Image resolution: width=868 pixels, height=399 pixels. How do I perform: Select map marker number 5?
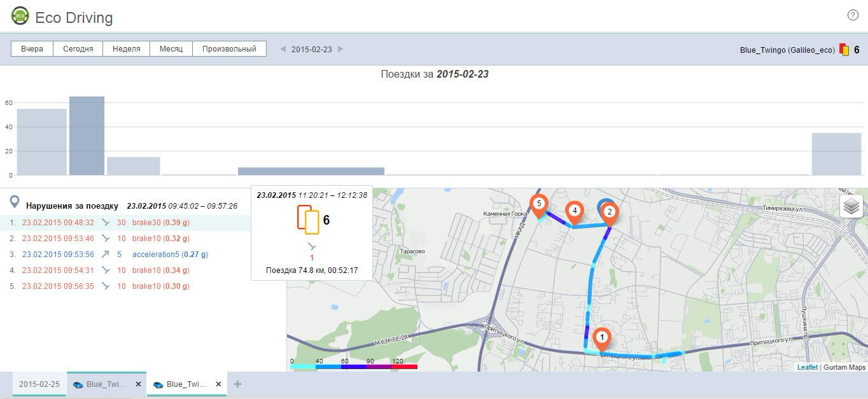click(539, 204)
